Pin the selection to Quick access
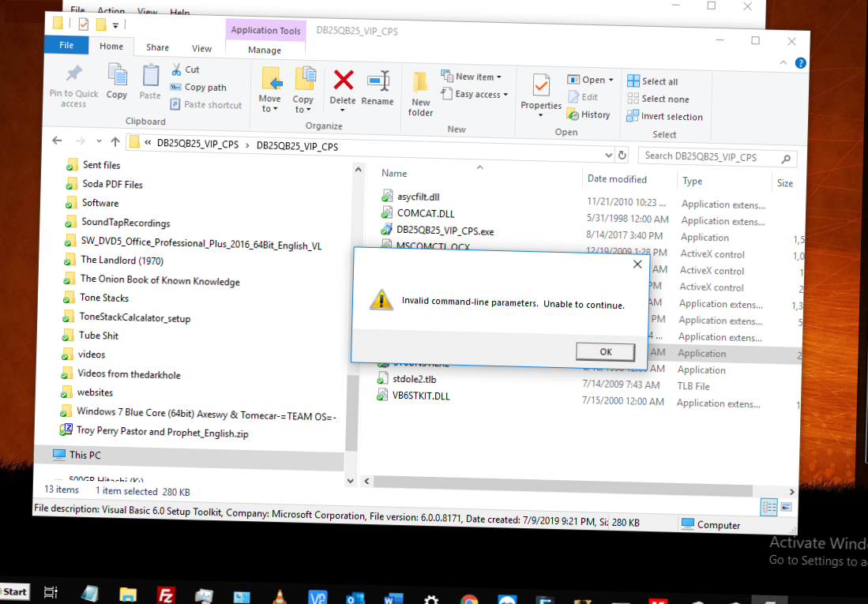This screenshot has height=604, width=868. pos(73,86)
